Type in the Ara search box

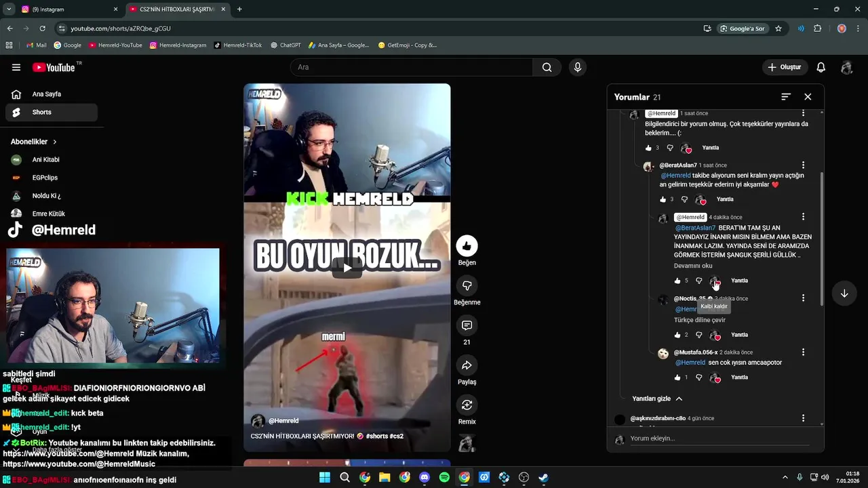411,67
